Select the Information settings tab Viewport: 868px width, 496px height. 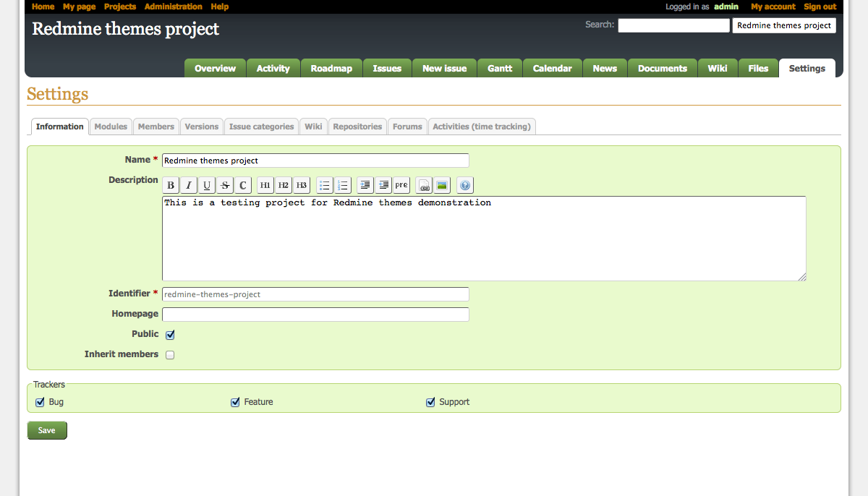coord(60,127)
